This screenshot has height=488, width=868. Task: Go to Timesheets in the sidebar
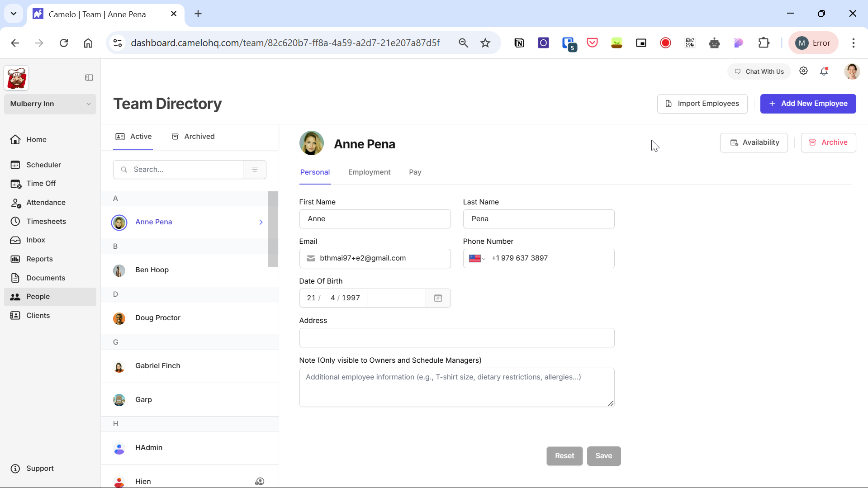[46, 221]
